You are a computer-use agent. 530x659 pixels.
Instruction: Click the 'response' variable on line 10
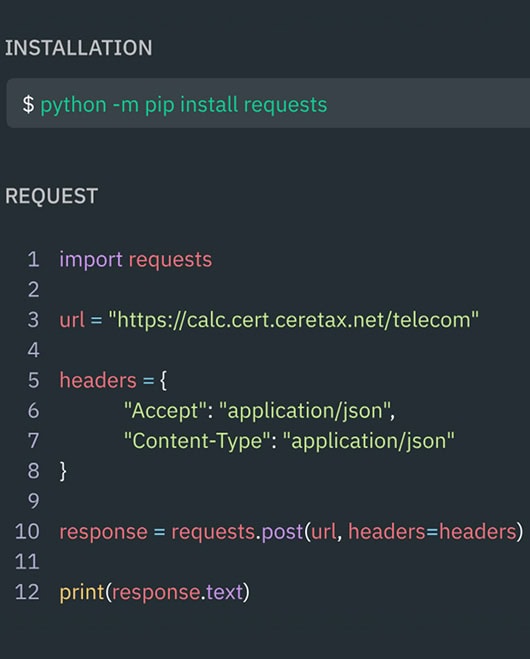tap(103, 532)
